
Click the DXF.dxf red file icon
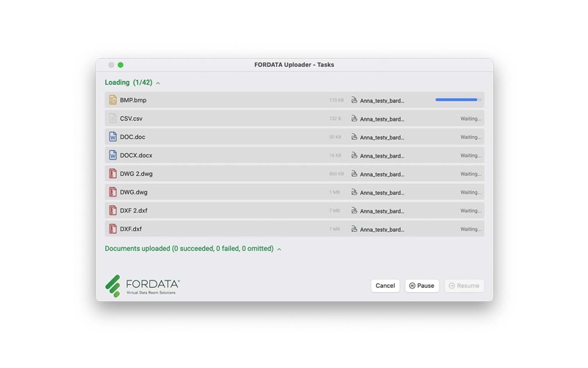pyautogui.click(x=112, y=229)
